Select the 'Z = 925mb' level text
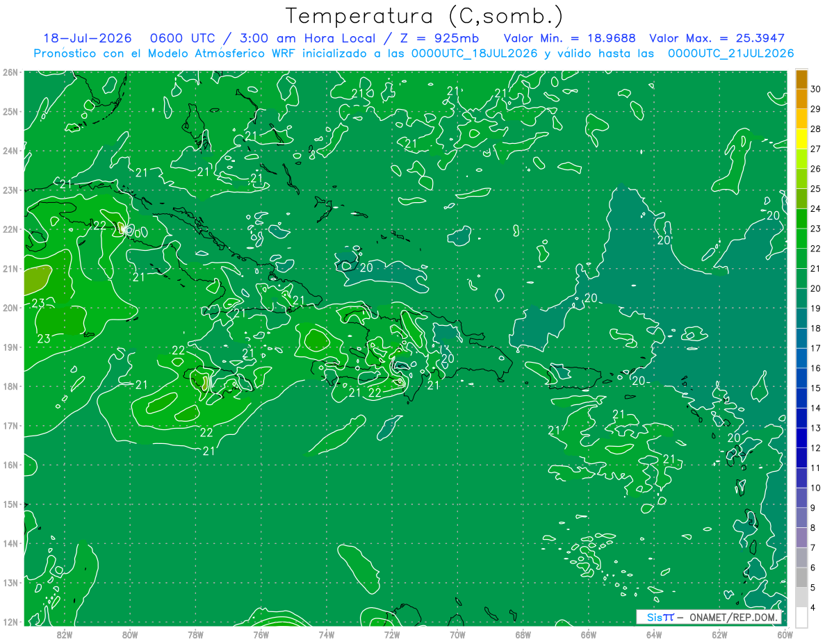 click(439, 38)
